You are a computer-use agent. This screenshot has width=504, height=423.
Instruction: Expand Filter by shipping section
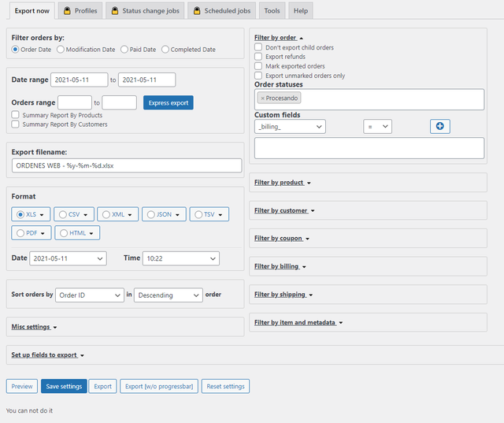click(x=283, y=295)
